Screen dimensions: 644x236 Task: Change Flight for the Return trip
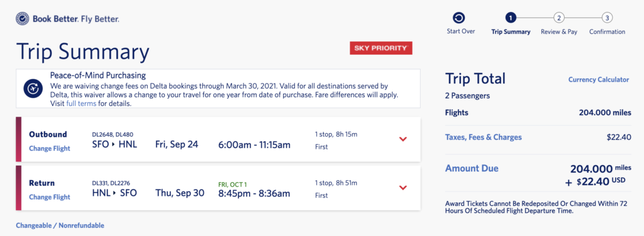(50, 197)
